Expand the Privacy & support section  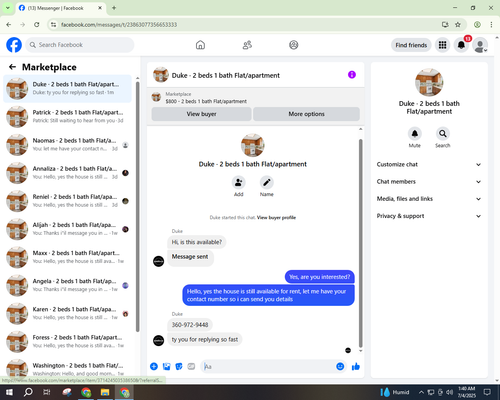[429, 216]
